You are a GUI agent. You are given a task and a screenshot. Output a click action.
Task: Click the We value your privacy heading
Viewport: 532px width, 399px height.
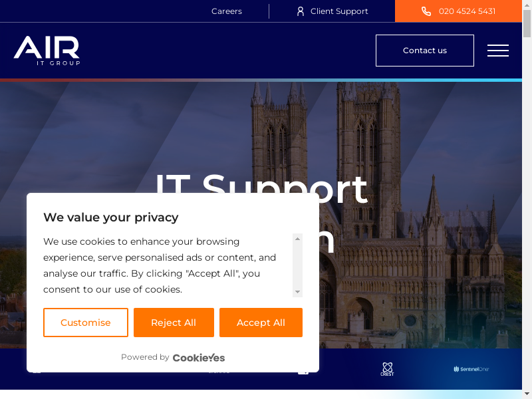(x=111, y=217)
